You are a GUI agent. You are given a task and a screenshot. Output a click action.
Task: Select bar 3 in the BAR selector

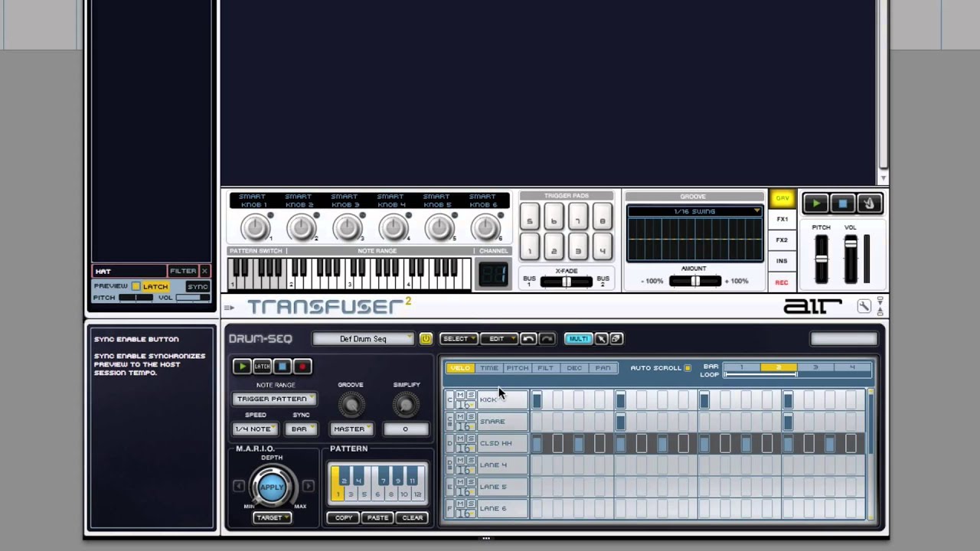(x=815, y=367)
